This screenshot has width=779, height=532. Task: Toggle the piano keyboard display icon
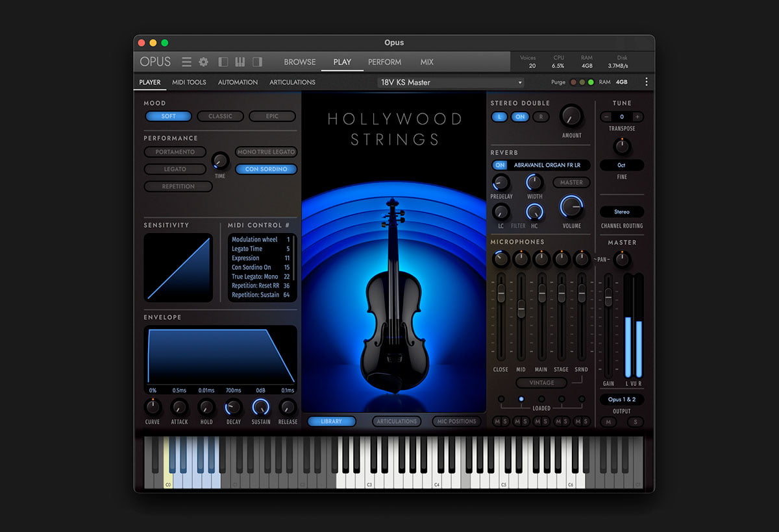(240, 62)
